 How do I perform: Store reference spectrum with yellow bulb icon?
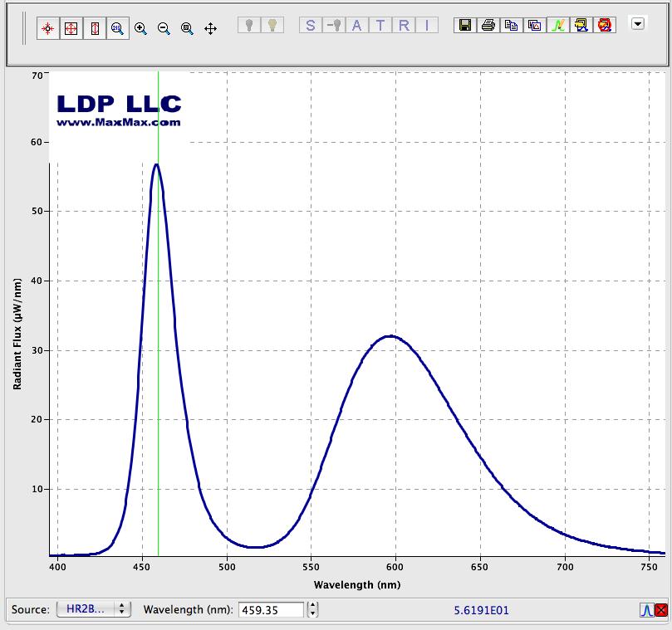[x=272, y=25]
